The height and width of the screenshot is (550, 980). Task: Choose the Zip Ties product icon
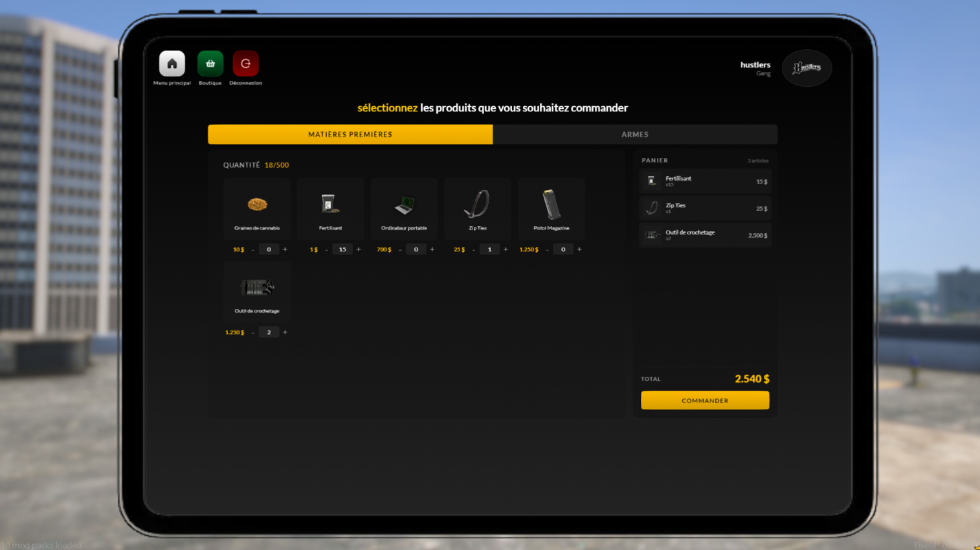tap(478, 205)
